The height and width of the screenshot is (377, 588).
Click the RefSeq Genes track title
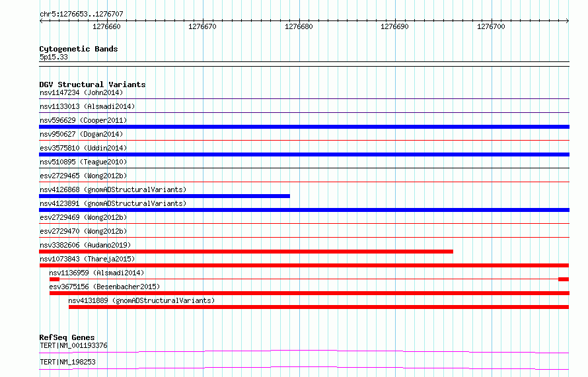pos(67,337)
